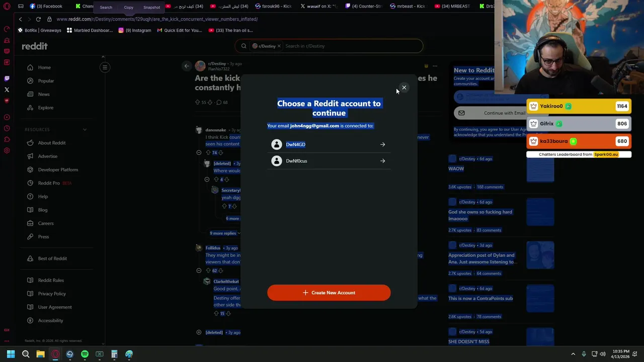Close the Reddit account chooser dialog
This screenshot has height=362, width=644.
404,87
